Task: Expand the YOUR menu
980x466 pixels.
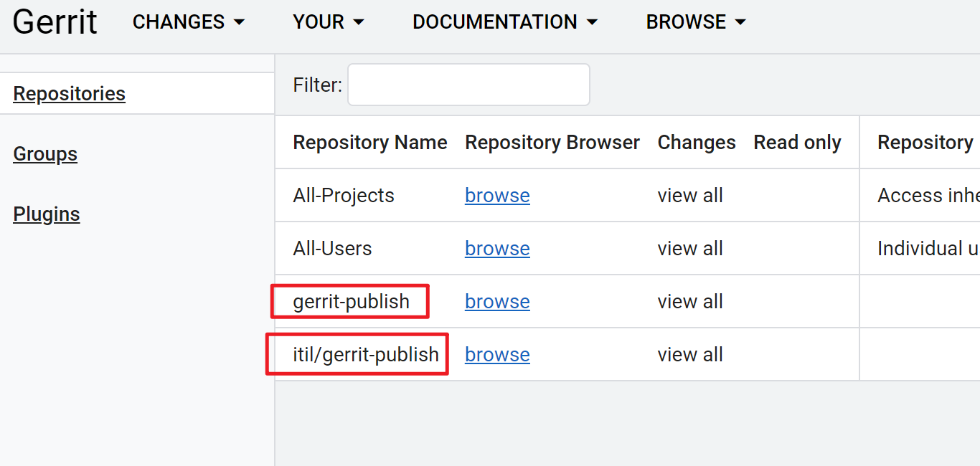Action: [x=328, y=22]
